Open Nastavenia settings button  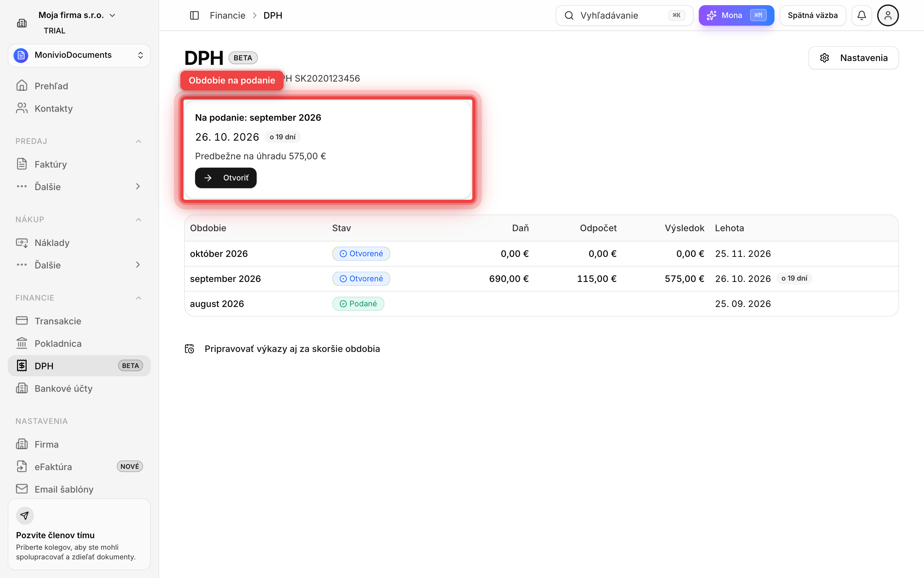pos(853,58)
